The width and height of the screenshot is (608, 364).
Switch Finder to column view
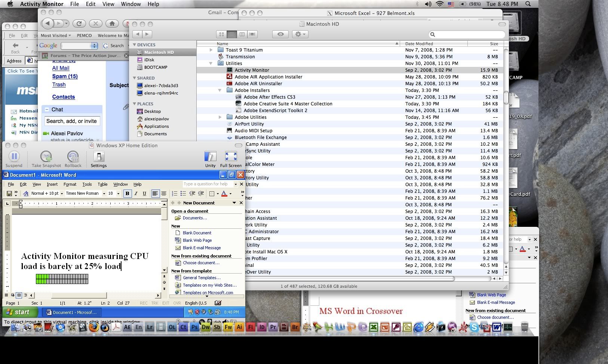pos(242,34)
